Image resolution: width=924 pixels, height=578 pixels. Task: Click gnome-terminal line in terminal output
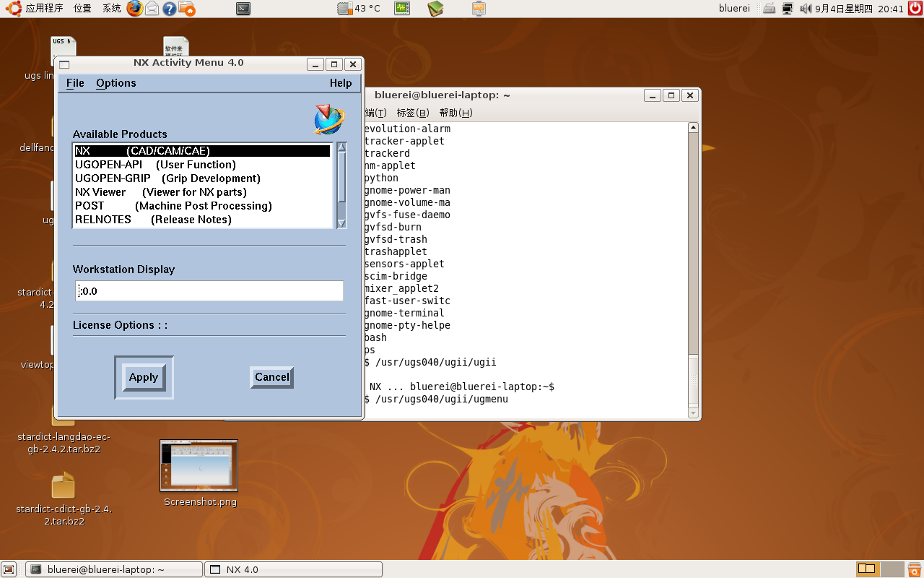click(404, 313)
